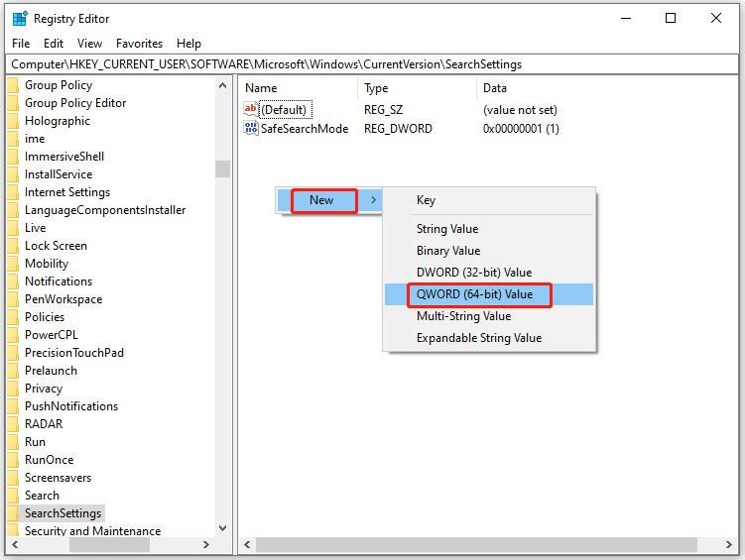This screenshot has width=745, height=560.
Task: Select the SafeSearchMode value entry
Action: point(305,129)
